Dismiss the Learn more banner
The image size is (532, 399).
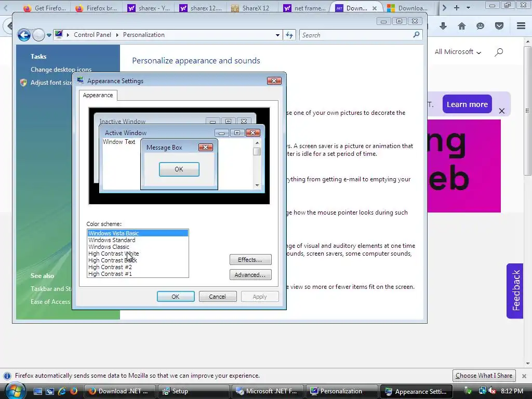502,111
